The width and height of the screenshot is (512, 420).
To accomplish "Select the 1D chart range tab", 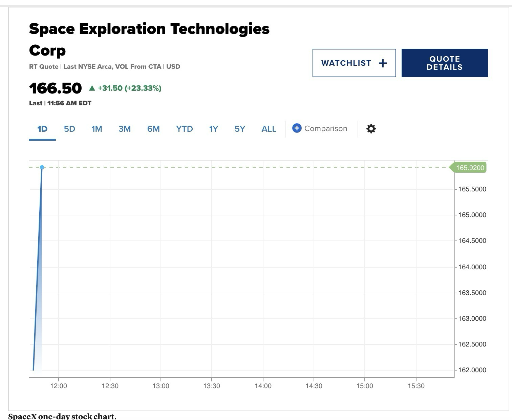I will click(x=42, y=129).
